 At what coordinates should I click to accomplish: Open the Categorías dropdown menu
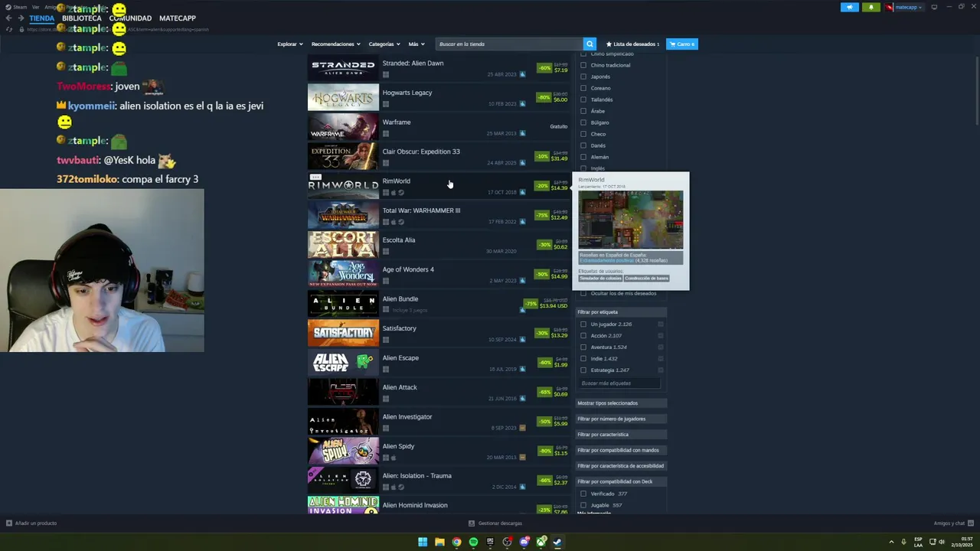384,44
